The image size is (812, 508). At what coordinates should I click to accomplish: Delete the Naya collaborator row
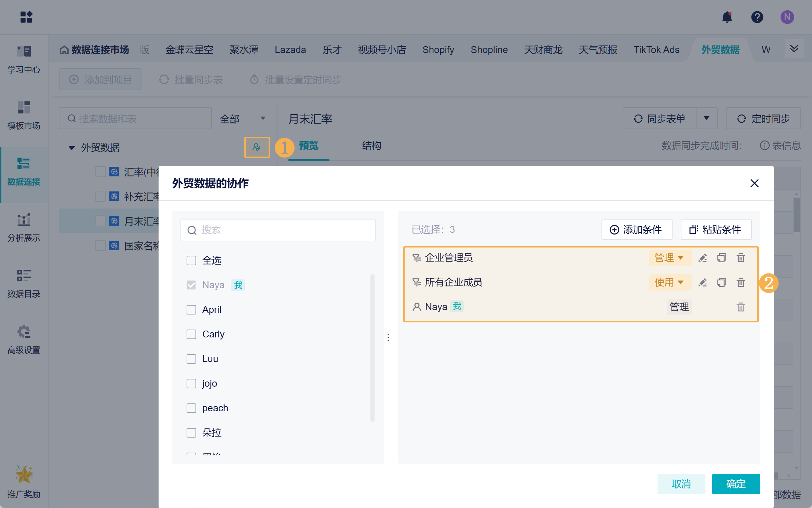(x=741, y=307)
